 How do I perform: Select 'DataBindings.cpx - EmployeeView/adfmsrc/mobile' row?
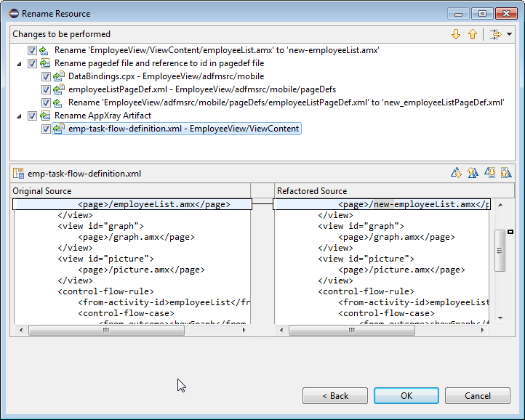[166, 76]
